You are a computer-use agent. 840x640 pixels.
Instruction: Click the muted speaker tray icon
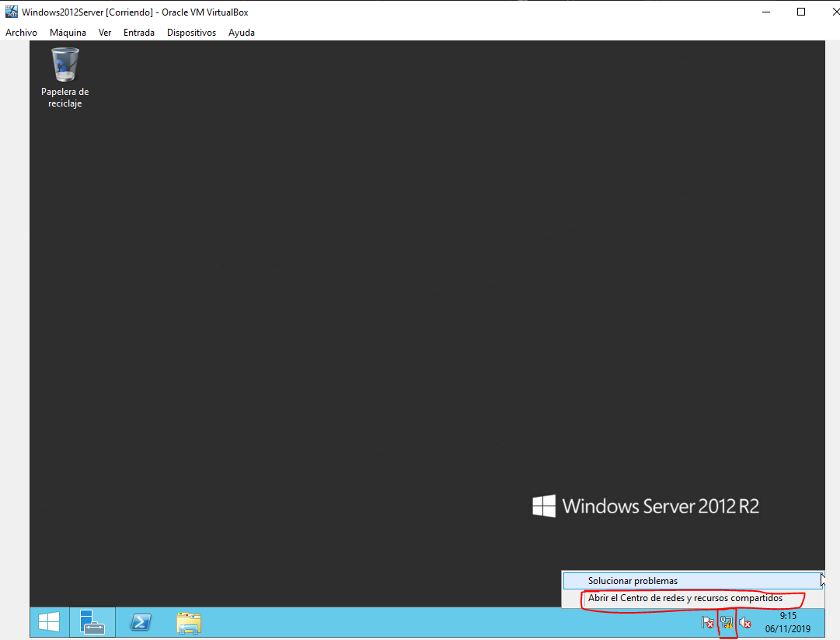tap(744, 622)
